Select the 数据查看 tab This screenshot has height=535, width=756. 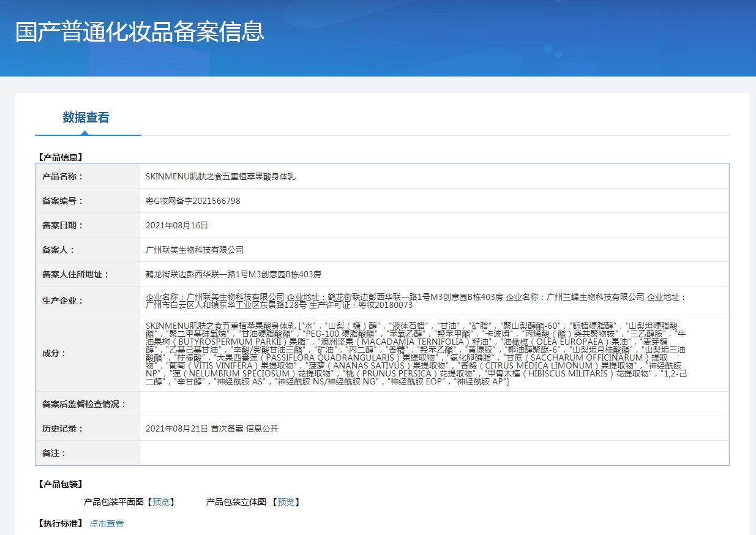pos(86,118)
